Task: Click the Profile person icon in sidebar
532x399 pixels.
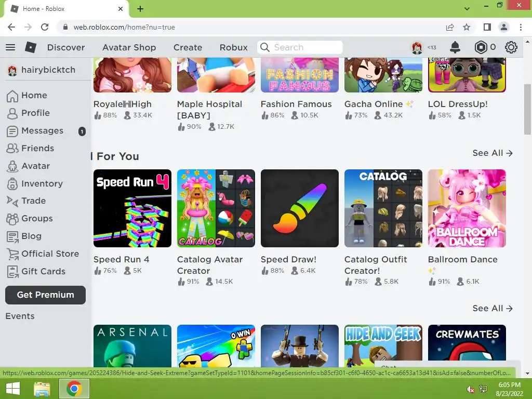Action: click(12, 113)
